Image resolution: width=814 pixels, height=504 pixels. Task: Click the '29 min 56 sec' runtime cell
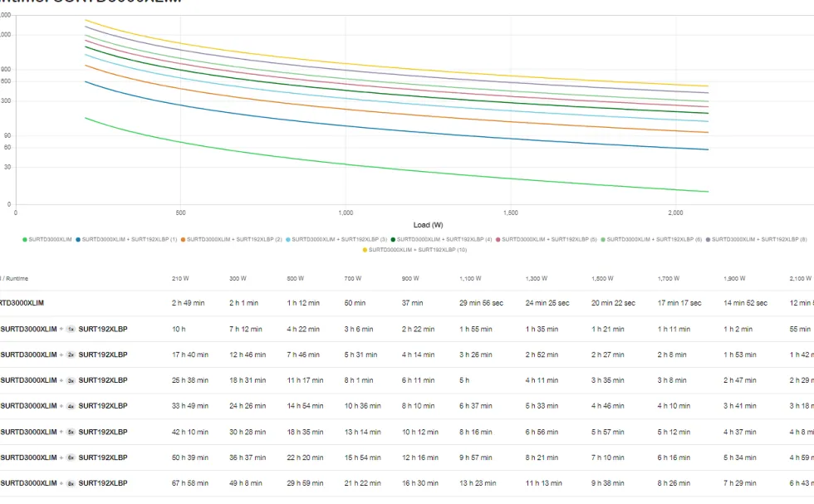[x=481, y=303]
